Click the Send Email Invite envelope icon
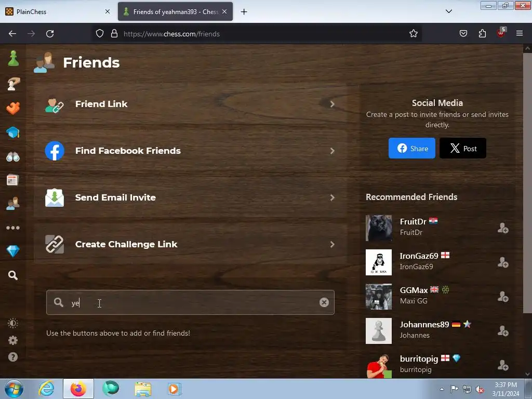532x399 pixels. click(55, 197)
